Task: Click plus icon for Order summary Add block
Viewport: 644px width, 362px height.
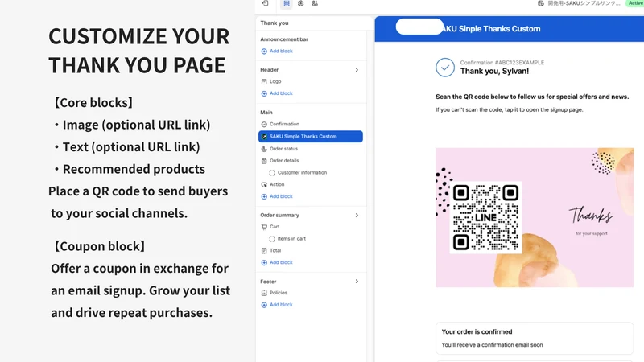Action: coord(264,263)
